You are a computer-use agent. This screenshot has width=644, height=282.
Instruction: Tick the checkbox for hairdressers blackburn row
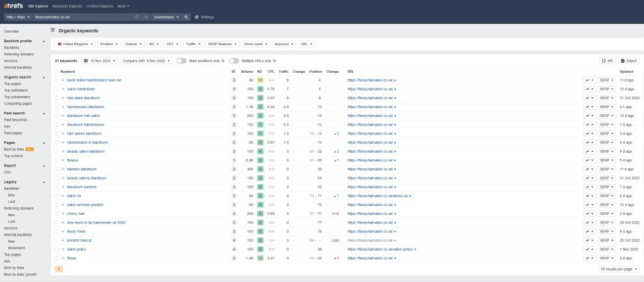coord(57,107)
